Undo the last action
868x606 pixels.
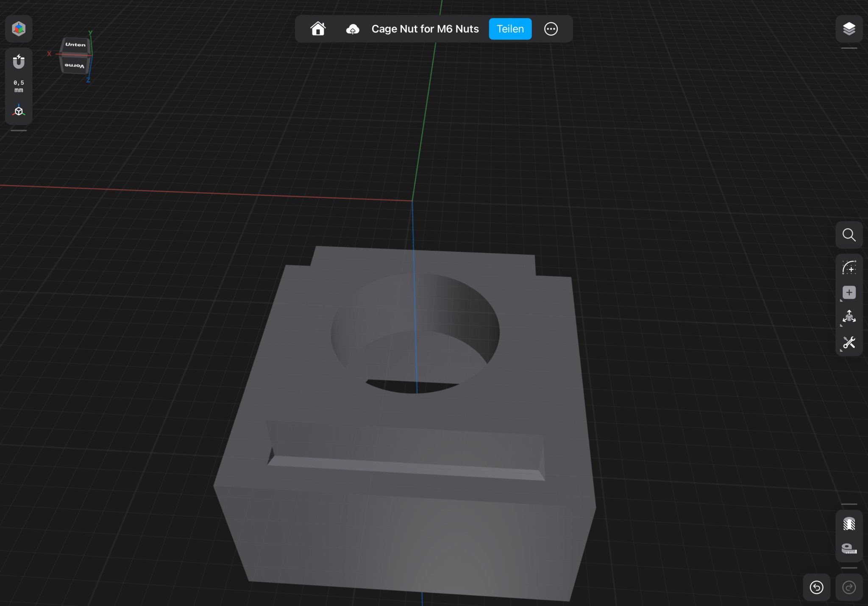pyautogui.click(x=816, y=587)
